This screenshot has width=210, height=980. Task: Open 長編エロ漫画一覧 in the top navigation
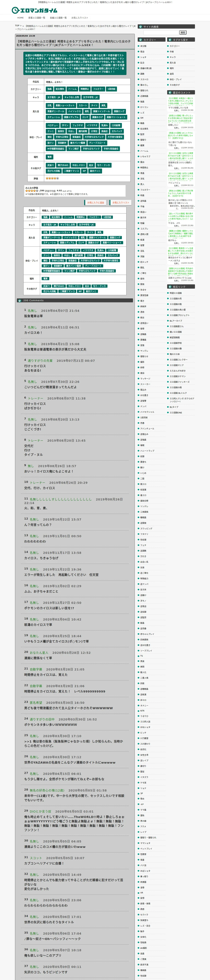coord(58,17)
